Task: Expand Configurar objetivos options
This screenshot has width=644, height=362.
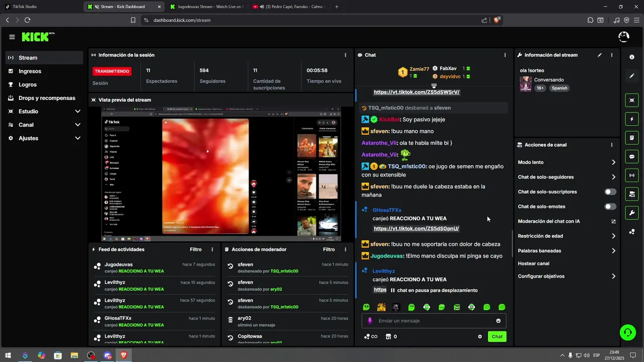Action: [613, 276]
